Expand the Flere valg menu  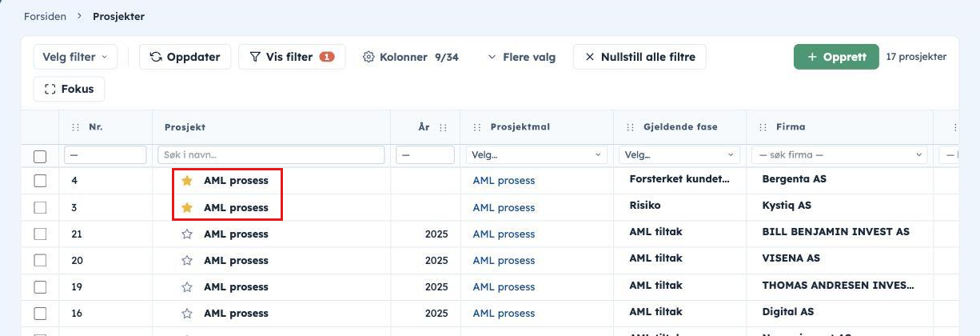521,57
